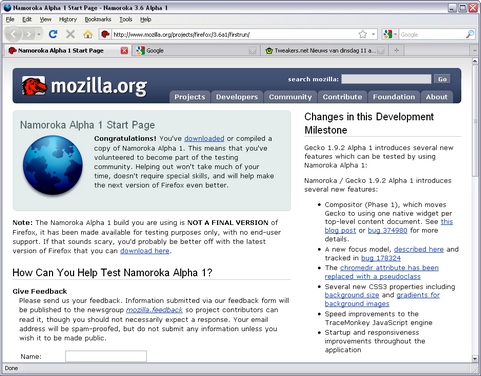Open the Bookmarks menu
Image resolution: width=481 pixels, height=376 pixels.
point(98,19)
